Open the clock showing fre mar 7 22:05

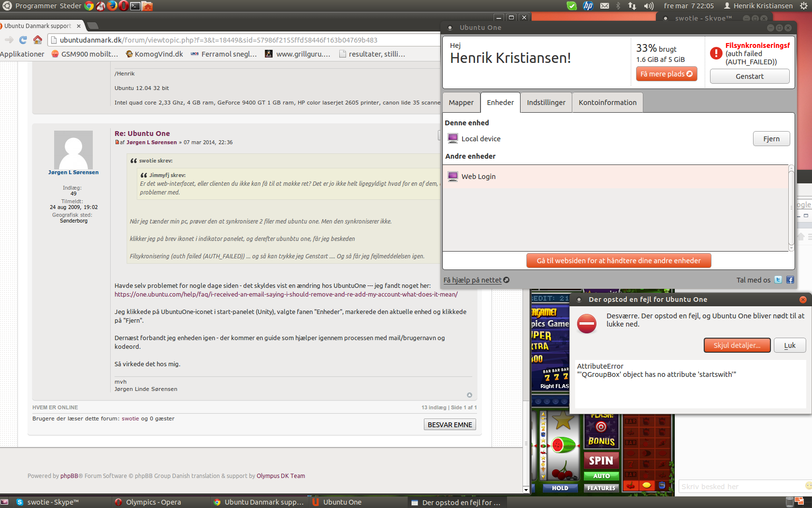point(689,6)
